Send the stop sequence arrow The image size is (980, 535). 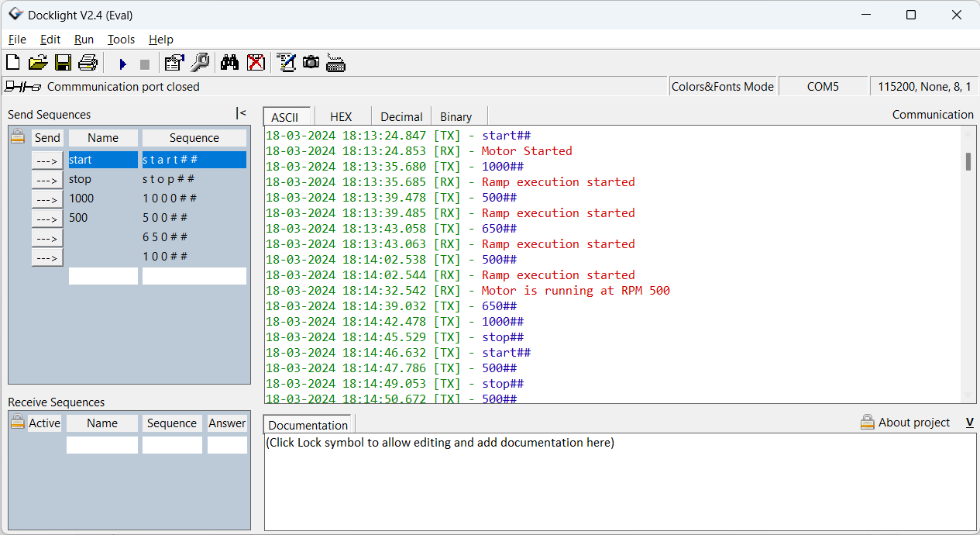coord(47,179)
